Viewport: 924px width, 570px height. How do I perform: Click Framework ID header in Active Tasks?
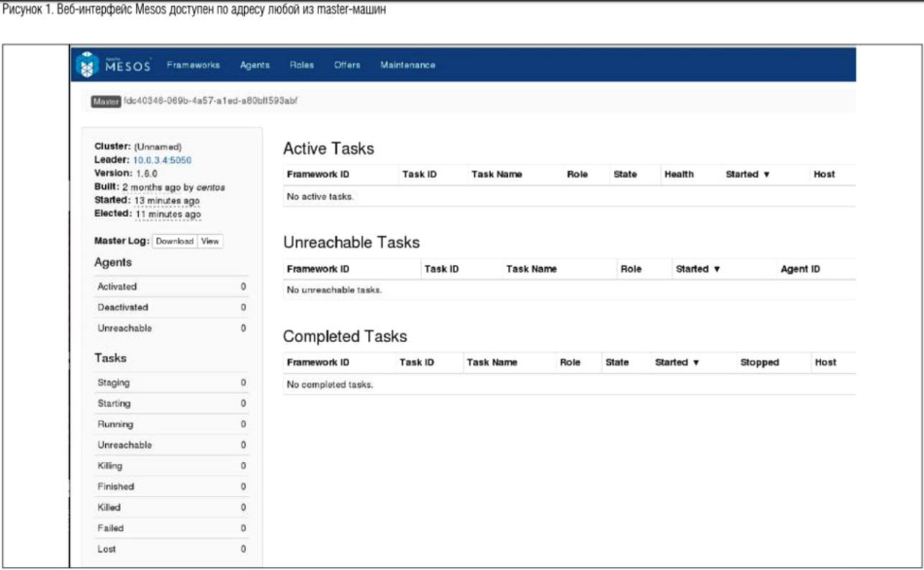(x=318, y=175)
